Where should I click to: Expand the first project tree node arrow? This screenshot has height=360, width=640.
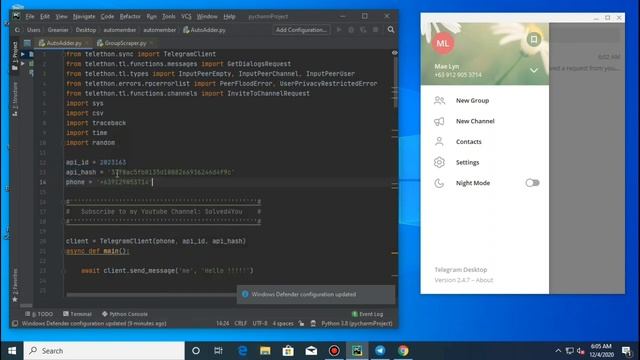coord(23,54)
